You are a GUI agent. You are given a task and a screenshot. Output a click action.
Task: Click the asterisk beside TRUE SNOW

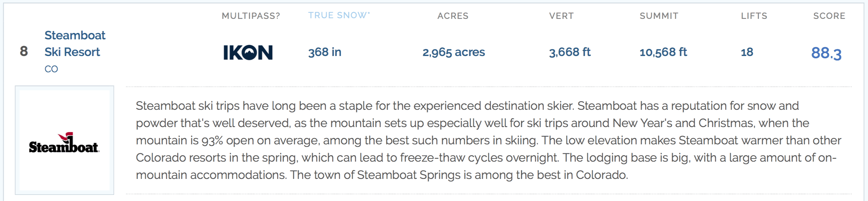click(369, 13)
